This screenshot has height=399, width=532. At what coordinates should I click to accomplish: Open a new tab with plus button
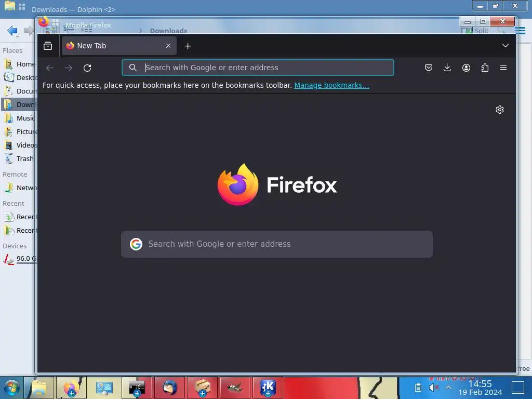click(x=188, y=46)
